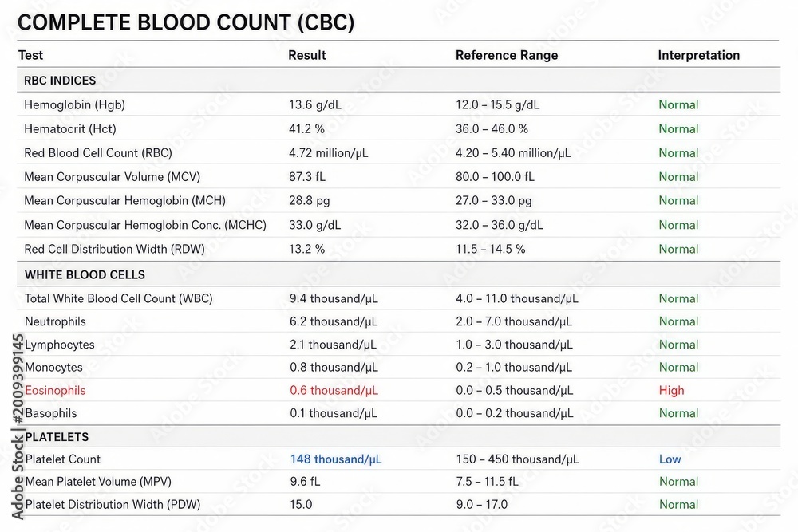Image resolution: width=798 pixels, height=532 pixels.
Task: Select the WHITE BLOOD CELLS section heading
Action: point(85,274)
